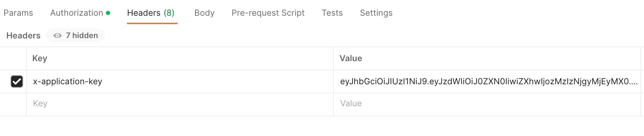
Task: Select the Headers (8) tab
Action: click(151, 13)
